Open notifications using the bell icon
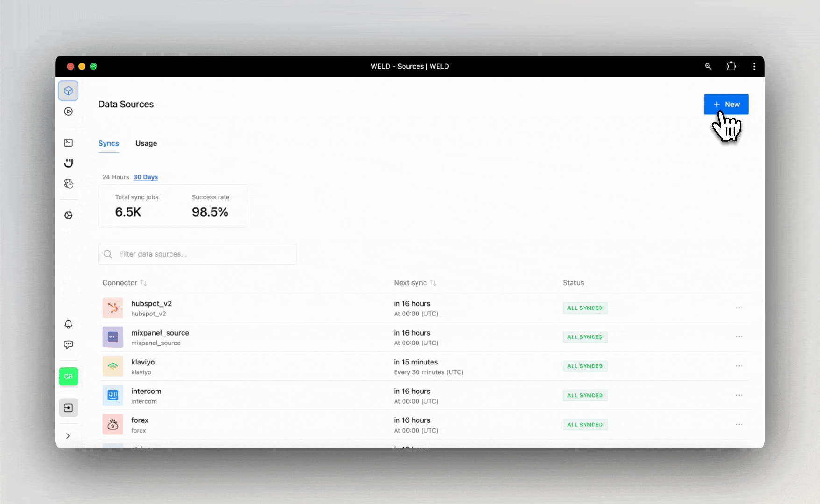The width and height of the screenshot is (820, 504). 68,324
